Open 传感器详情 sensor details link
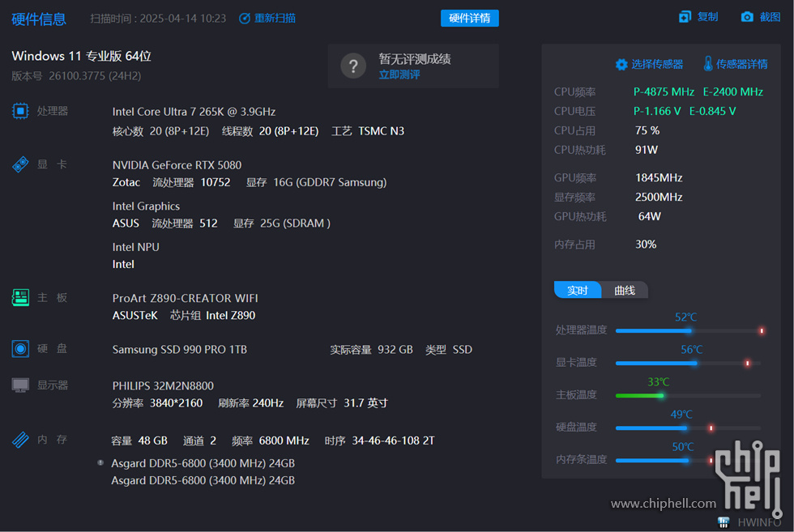Viewport: 794px width, 532px height. pos(742,64)
